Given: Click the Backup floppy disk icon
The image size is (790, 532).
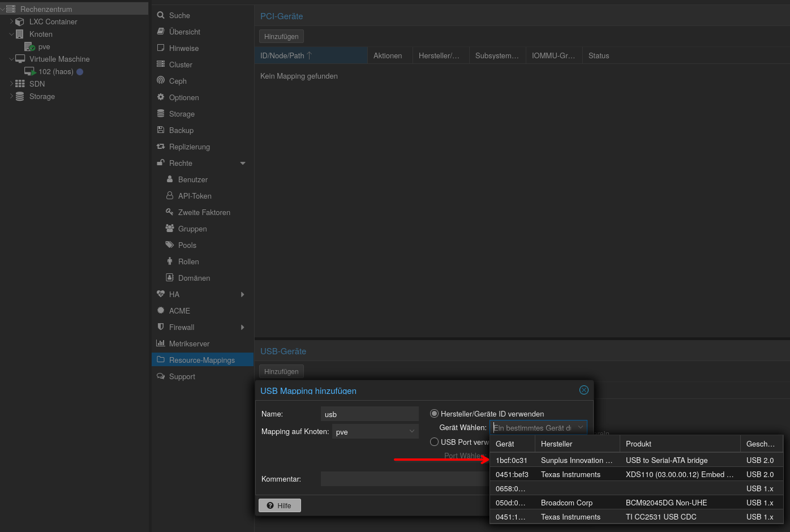Looking at the screenshot, I should point(161,130).
